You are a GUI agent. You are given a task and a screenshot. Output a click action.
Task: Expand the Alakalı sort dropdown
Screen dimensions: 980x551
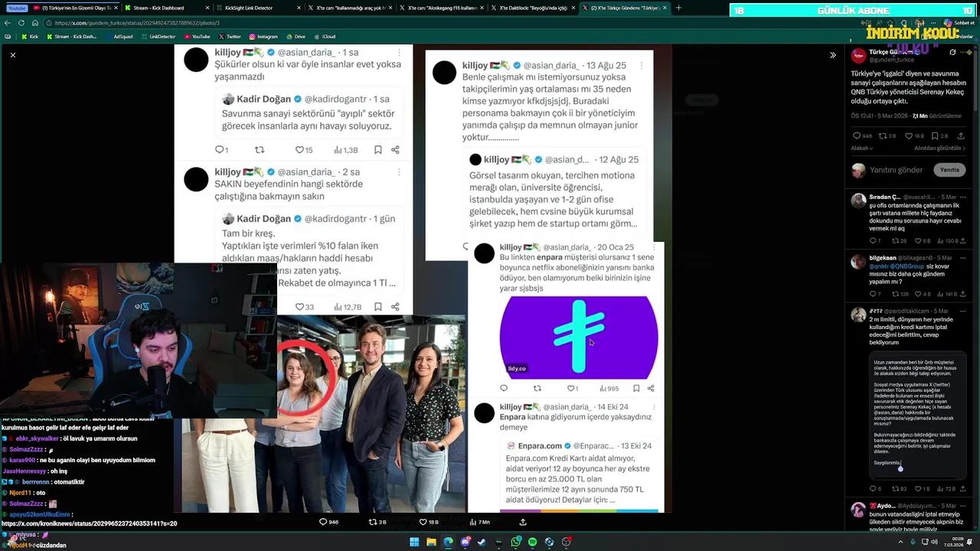coord(862,148)
